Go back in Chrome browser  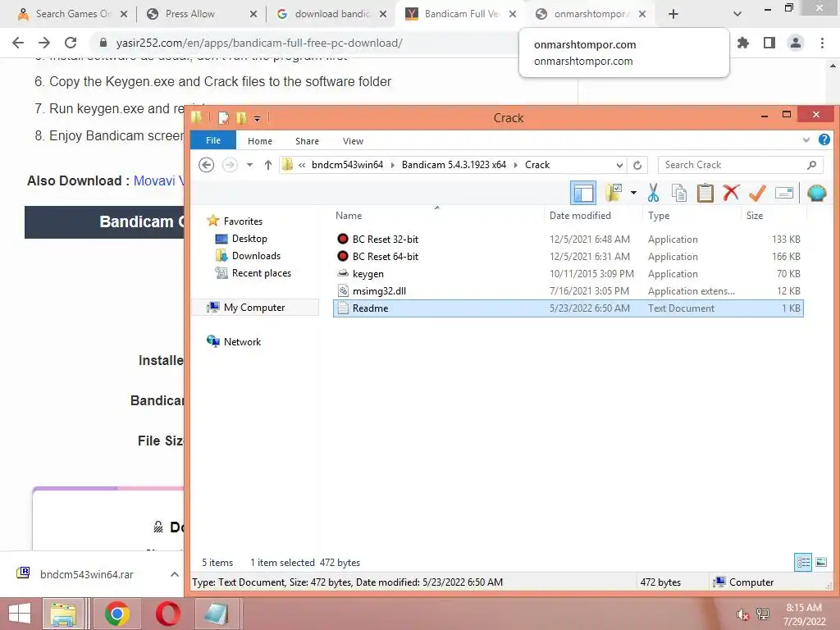[18, 43]
